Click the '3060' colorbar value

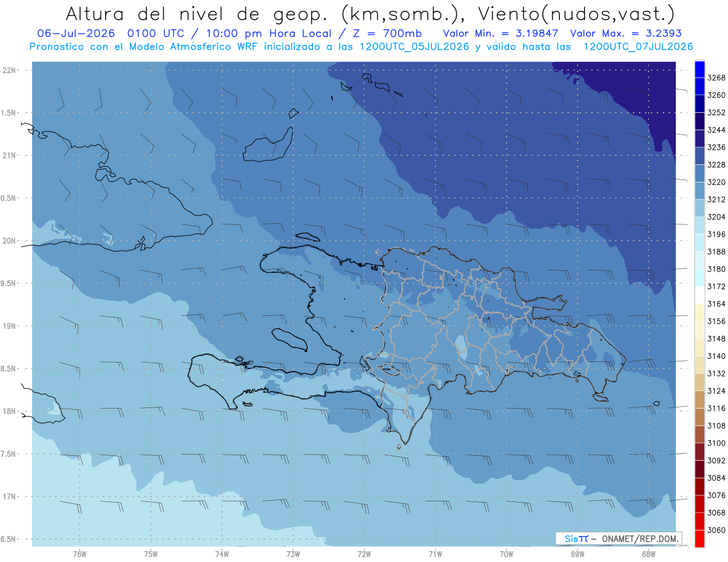tap(716, 530)
